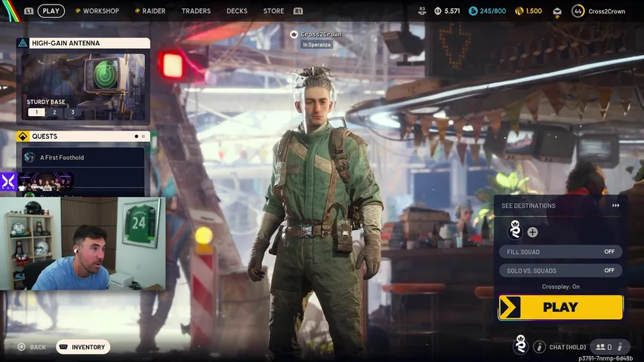Open the TRADERS tab
This screenshot has width=644, height=362.
point(196,11)
